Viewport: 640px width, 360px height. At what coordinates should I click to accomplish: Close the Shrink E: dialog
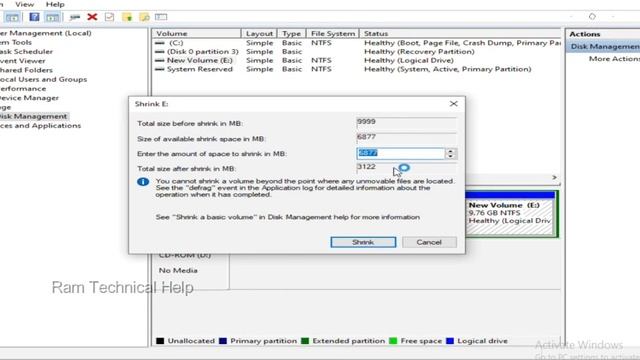(x=453, y=104)
